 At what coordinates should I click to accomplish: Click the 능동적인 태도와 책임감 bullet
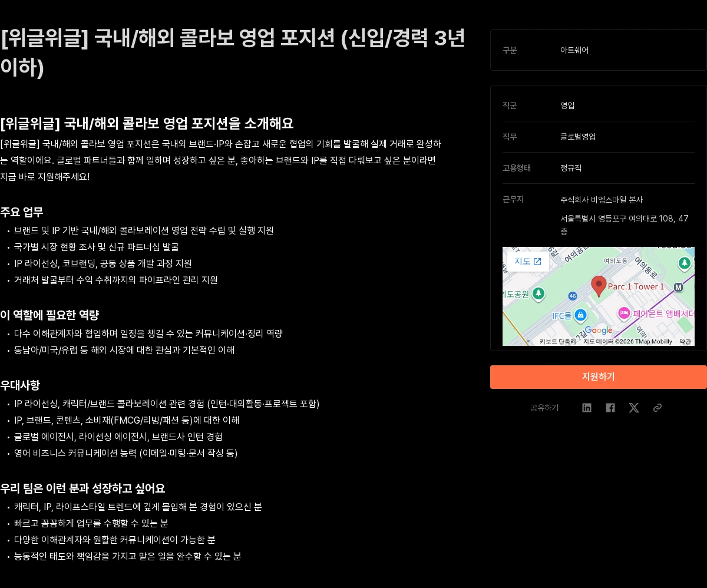(x=128, y=556)
